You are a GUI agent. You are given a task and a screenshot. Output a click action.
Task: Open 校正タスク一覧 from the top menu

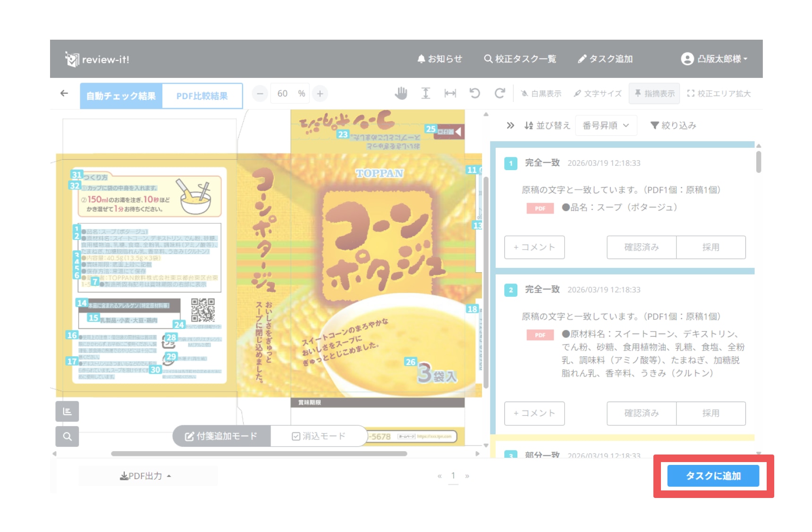(520, 59)
